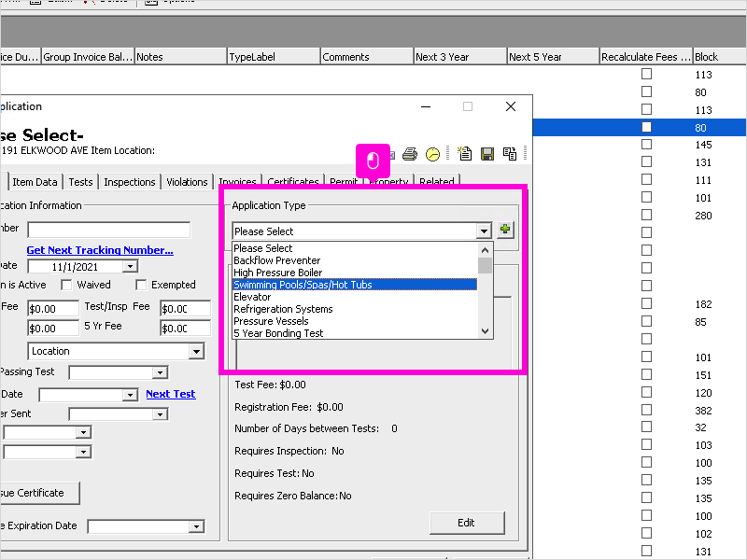Click the Get Next Tracking Number link

pyautogui.click(x=100, y=250)
